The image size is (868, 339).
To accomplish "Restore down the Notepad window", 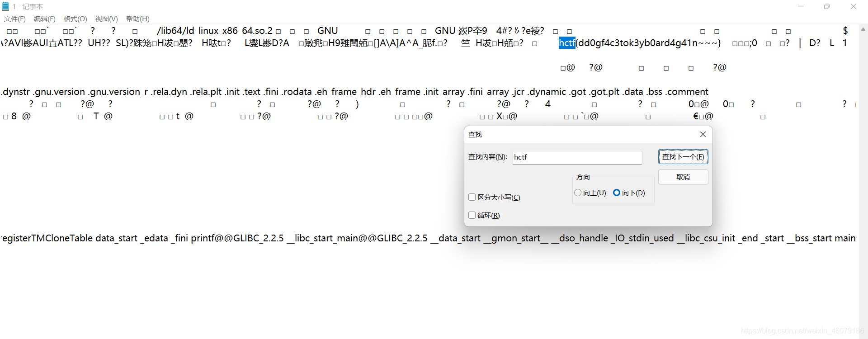I will (x=827, y=6).
